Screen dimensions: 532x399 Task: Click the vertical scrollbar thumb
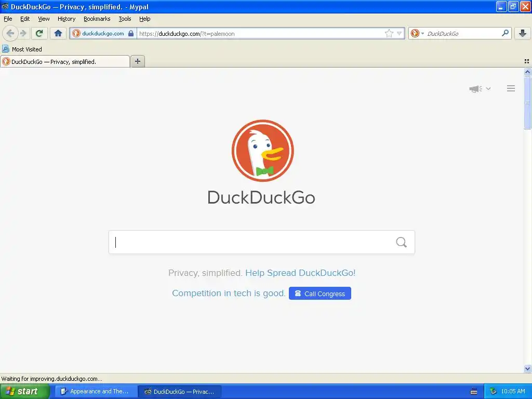[527, 103]
